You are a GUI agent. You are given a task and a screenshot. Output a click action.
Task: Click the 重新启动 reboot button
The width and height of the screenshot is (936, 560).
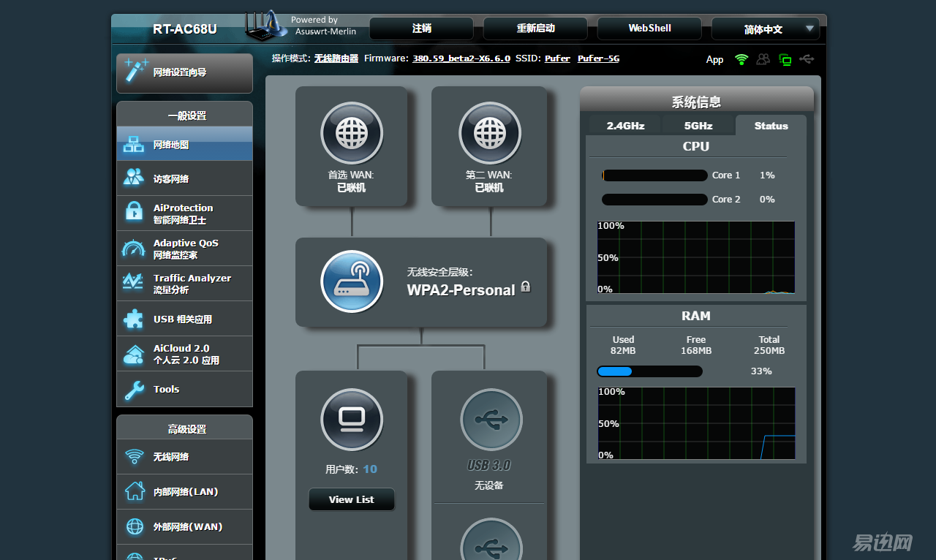[x=536, y=29]
